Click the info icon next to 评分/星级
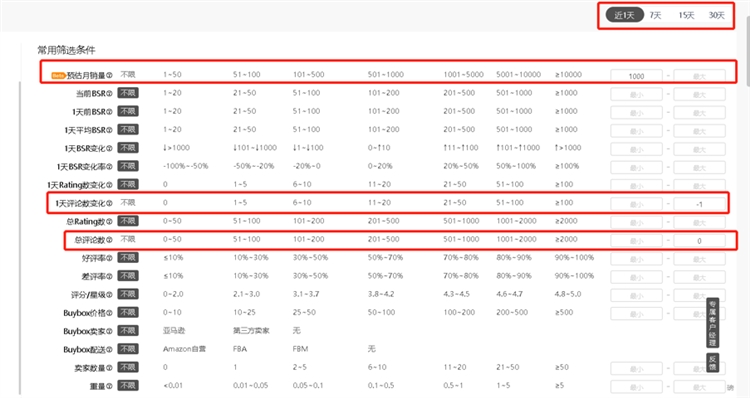This screenshot has width=750, height=398. (x=109, y=295)
